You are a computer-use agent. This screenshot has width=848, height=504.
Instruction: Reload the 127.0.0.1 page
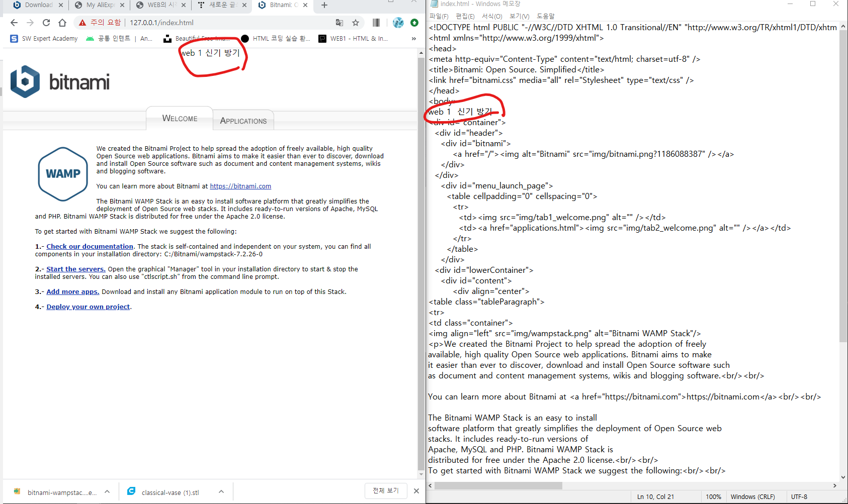[x=46, y=23]
